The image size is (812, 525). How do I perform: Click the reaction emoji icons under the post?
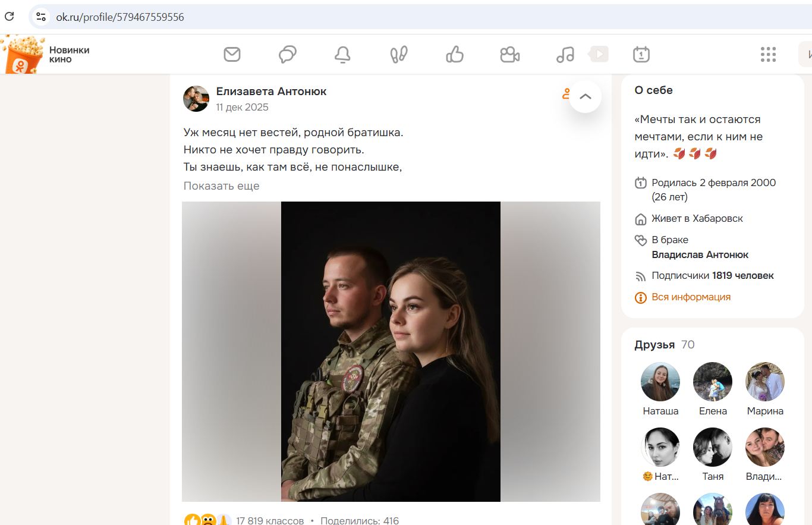tap(207, 521)
